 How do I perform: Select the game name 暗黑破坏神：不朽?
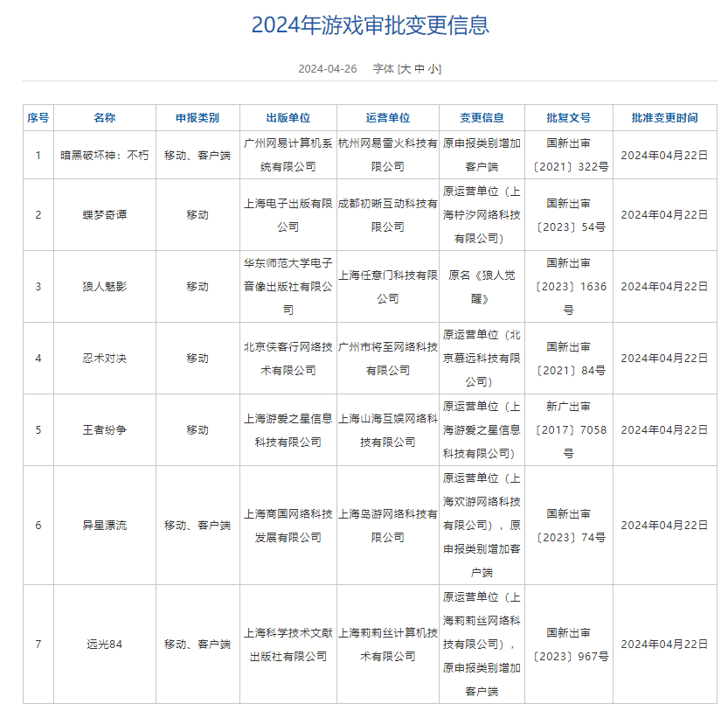pos(105,155)
